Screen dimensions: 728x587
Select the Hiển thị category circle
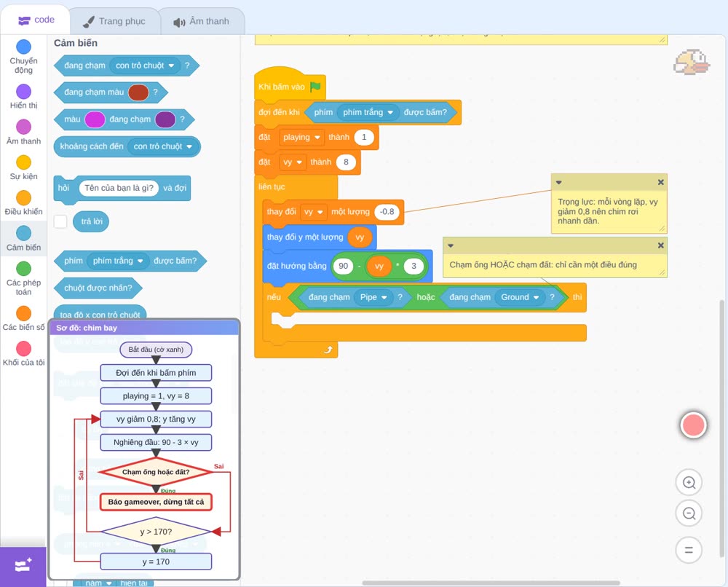[24, 92]
